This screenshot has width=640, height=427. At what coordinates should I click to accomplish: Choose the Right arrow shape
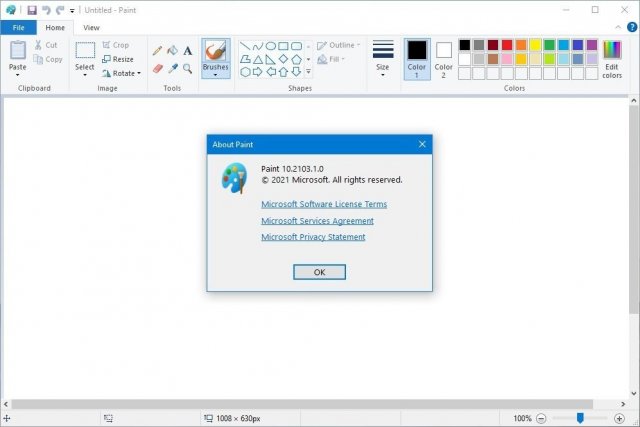coord(258,72)
